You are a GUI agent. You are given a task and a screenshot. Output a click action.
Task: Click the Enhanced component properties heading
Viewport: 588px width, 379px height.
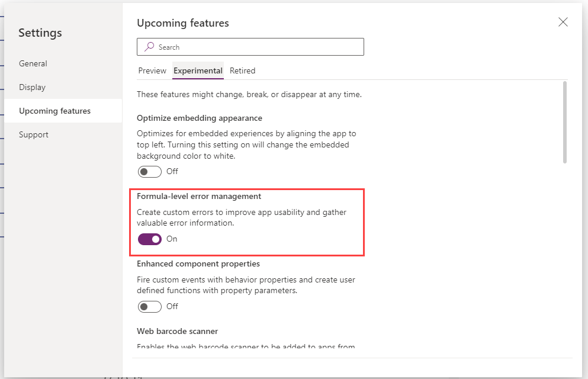(x=198, y=264)
